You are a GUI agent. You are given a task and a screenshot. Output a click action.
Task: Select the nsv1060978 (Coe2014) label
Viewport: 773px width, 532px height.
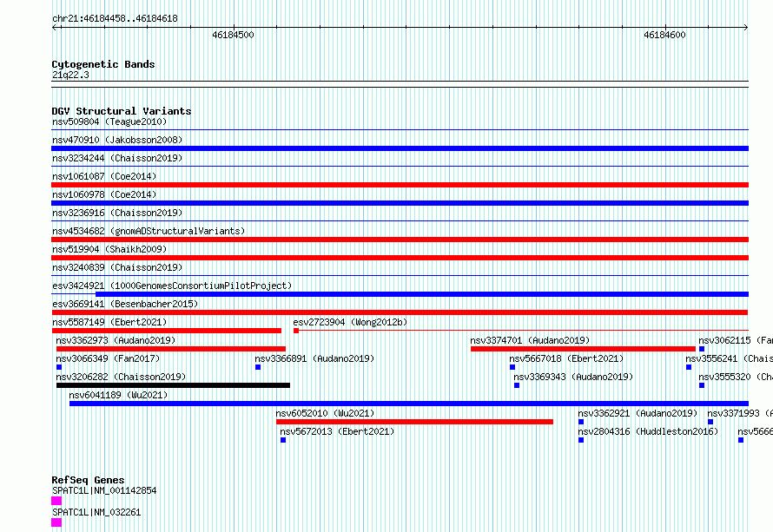pos(104,194)
